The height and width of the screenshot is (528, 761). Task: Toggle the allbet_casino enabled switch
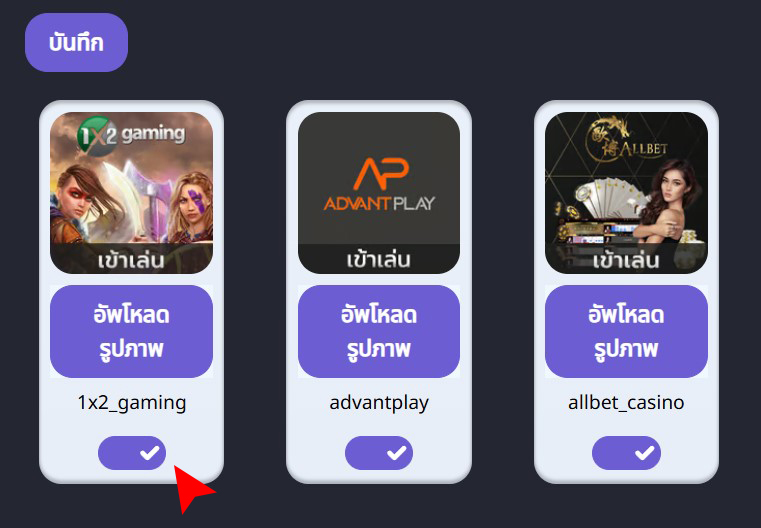(x=626, y=453)
